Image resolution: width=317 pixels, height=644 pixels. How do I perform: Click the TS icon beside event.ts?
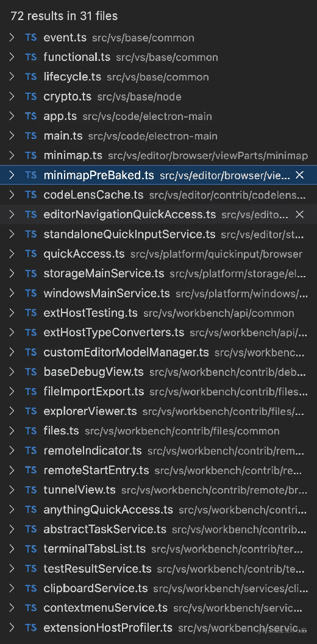(31, 37)
